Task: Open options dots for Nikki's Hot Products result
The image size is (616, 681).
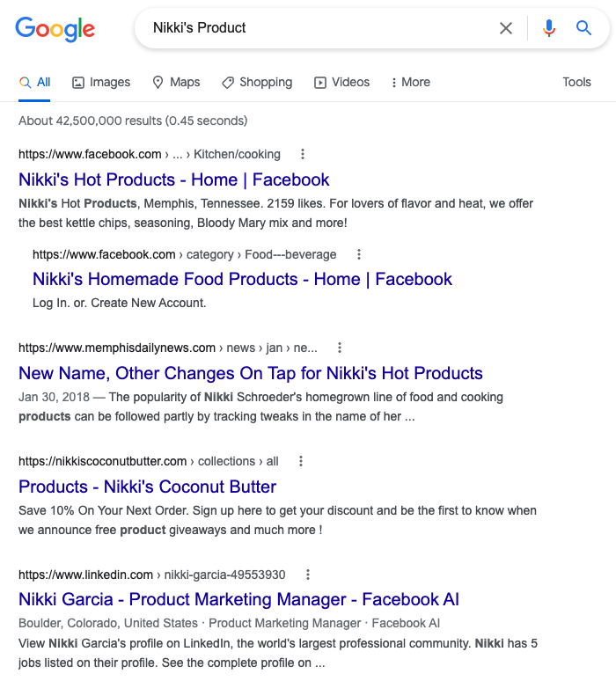Action: click(303, 154)
